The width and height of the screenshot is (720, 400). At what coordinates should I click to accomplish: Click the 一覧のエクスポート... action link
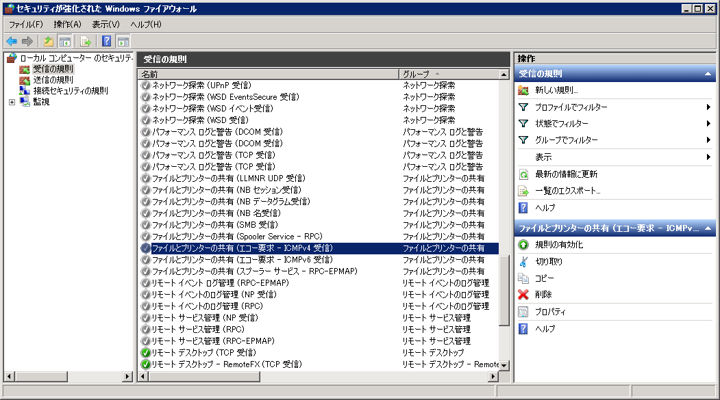[x=568, y=191]
